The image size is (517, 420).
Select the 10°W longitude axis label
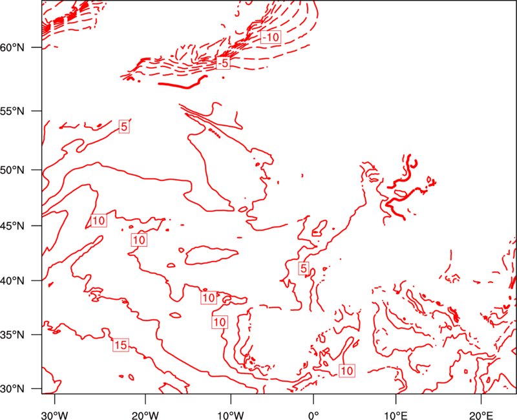[x=231, y=415]
